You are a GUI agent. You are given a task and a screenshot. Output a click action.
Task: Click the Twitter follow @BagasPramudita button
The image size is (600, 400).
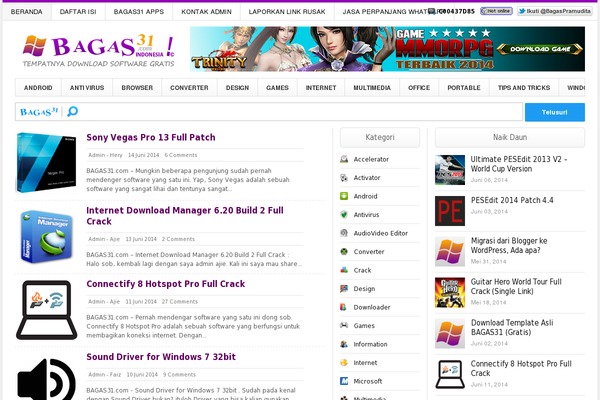[x=554, y=11]
